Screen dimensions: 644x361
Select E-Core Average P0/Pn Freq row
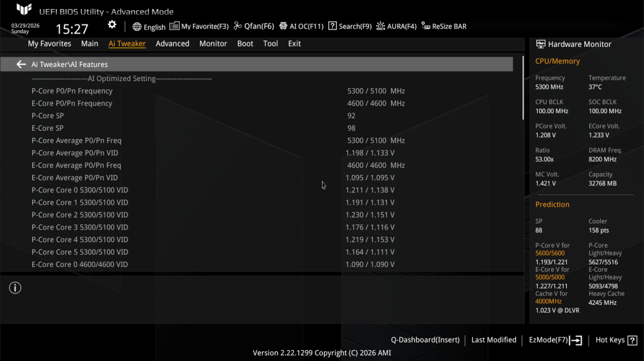(x=257, y=165)
